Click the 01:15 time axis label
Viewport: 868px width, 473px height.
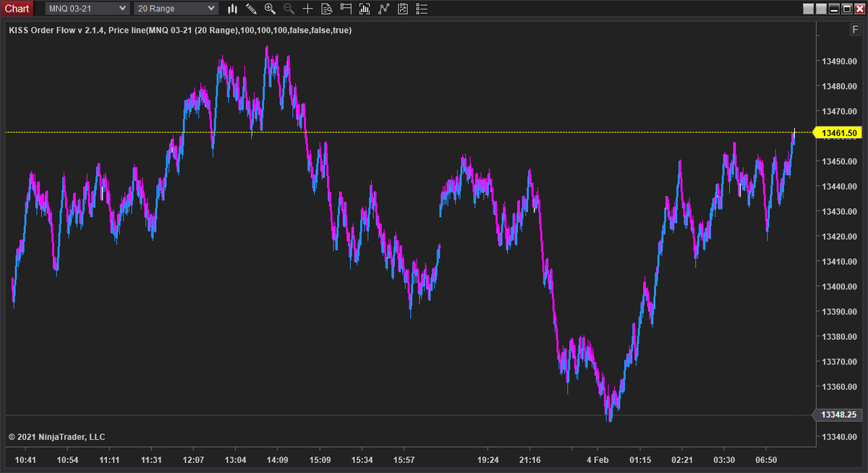point(640,460)
